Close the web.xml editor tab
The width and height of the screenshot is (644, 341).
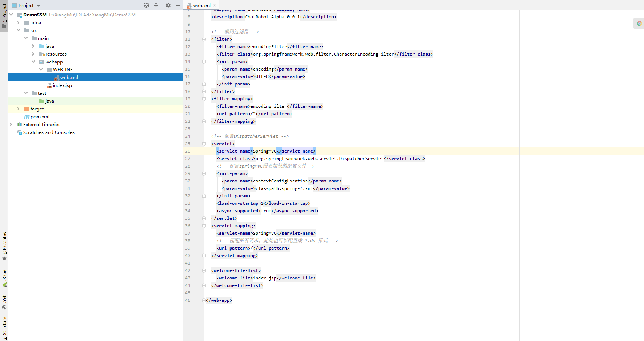(215, 5)
